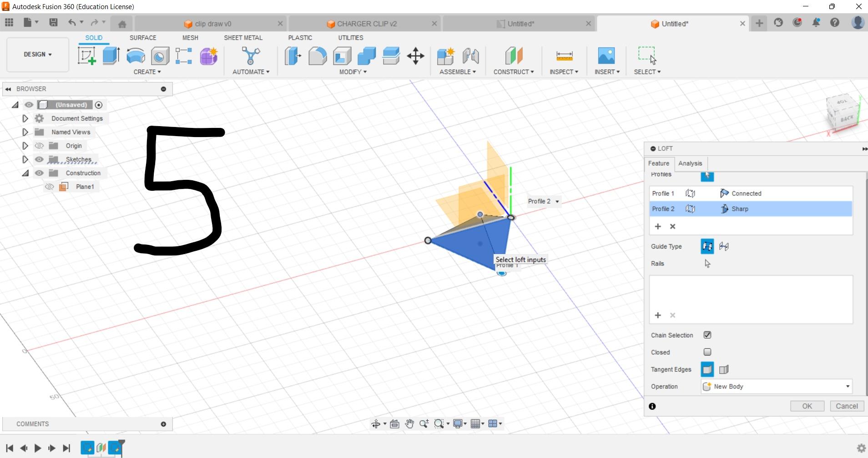The image size is (868, 458).
Task: Select the Move/Copy tool
Action: coord(414,56)
